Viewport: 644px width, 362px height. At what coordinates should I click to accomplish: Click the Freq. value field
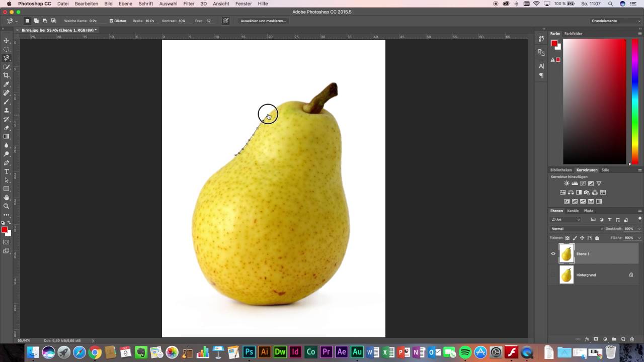tap(210, 21)
